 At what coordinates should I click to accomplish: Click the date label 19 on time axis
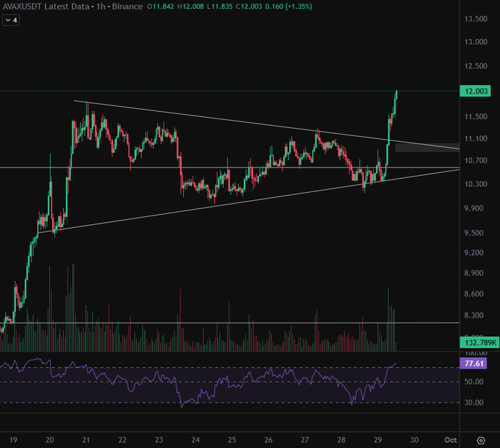tap(13, 440)
